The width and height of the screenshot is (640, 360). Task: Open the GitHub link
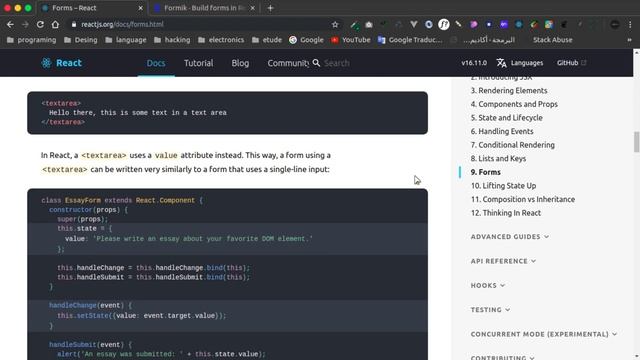point(571,63)
